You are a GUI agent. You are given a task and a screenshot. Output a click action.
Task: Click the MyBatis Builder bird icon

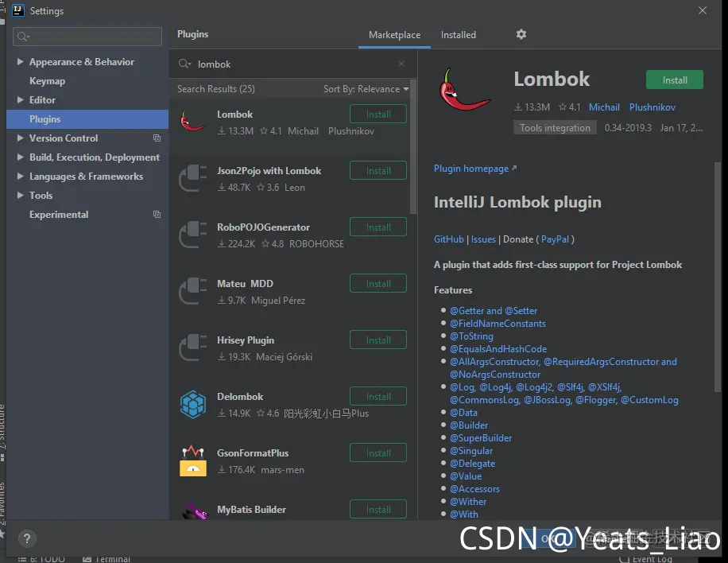point(195,511)
